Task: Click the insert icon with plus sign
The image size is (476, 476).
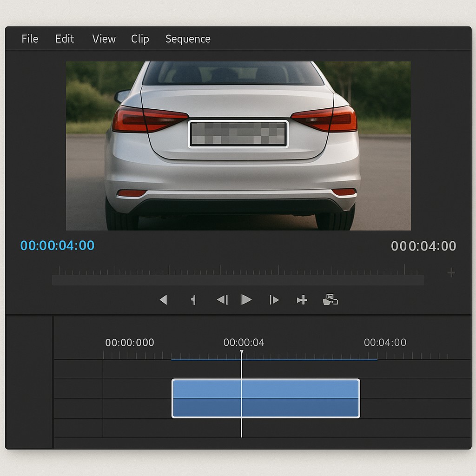Action: (x=302, y=300)
